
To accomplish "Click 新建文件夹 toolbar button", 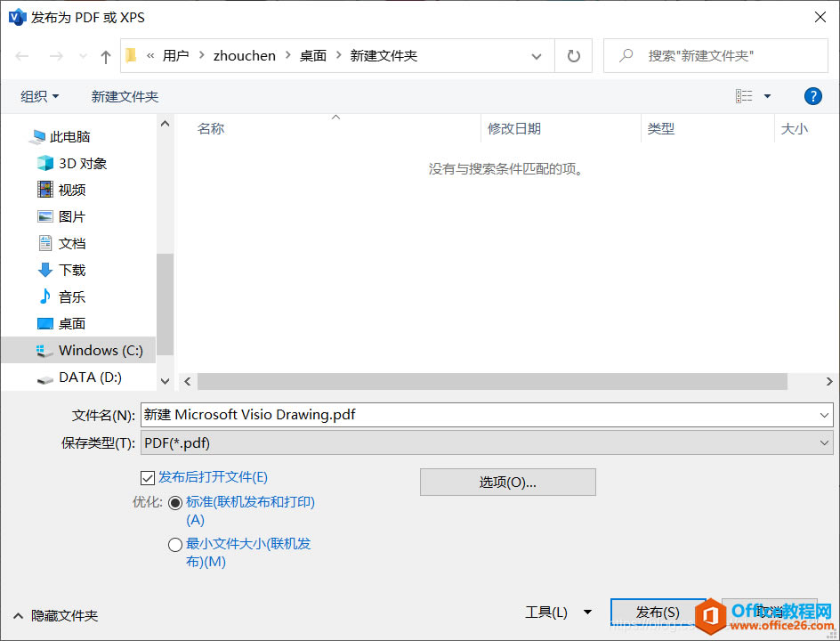I will coord(125,96).
